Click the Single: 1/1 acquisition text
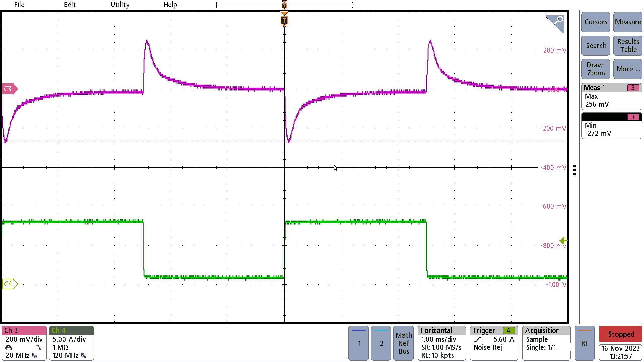644x362 pixels. pyautogui.click(x=541, y=347)
